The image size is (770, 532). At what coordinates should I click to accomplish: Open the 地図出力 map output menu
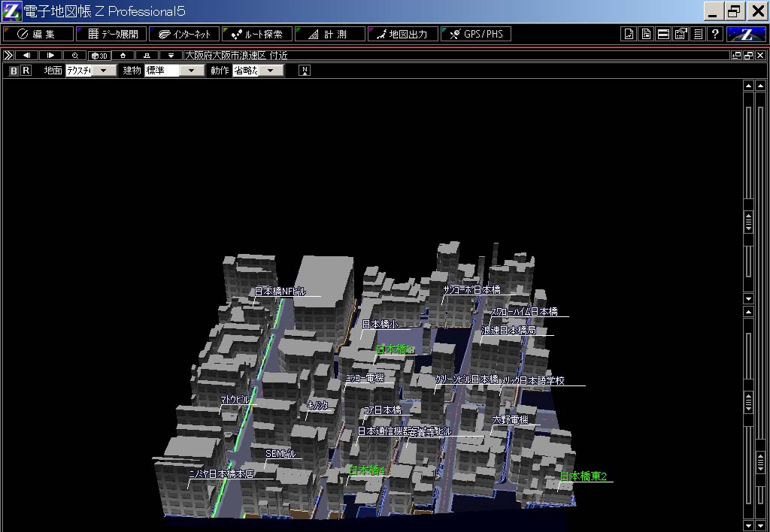(x=403, y=34)
